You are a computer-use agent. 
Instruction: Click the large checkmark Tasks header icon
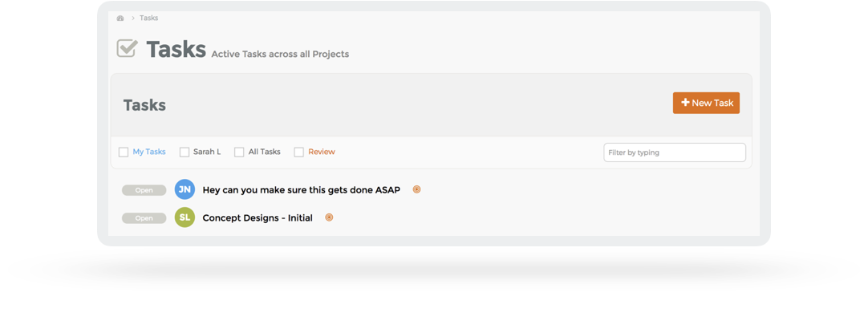click(x=128, y=49)
